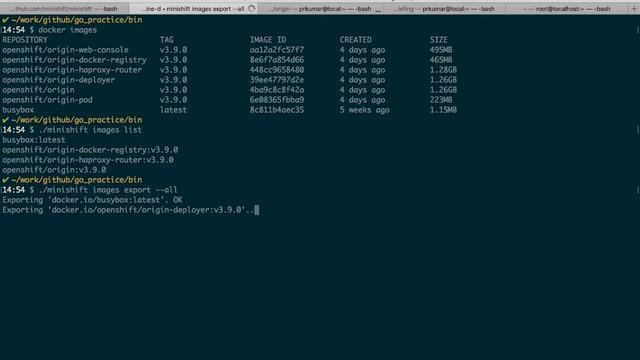Click openshift/origin-web-console repository name
Viewport: 640px width, 360px height.
point(65,50)
